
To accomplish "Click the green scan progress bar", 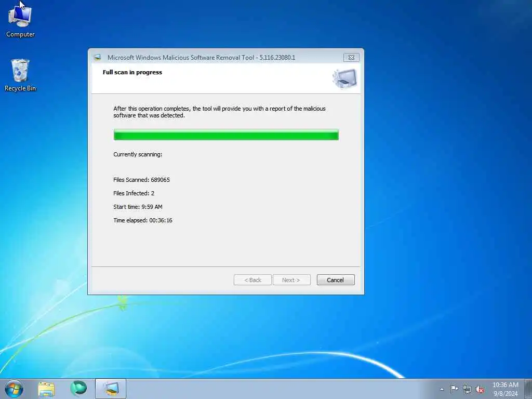I will (226, 135).
